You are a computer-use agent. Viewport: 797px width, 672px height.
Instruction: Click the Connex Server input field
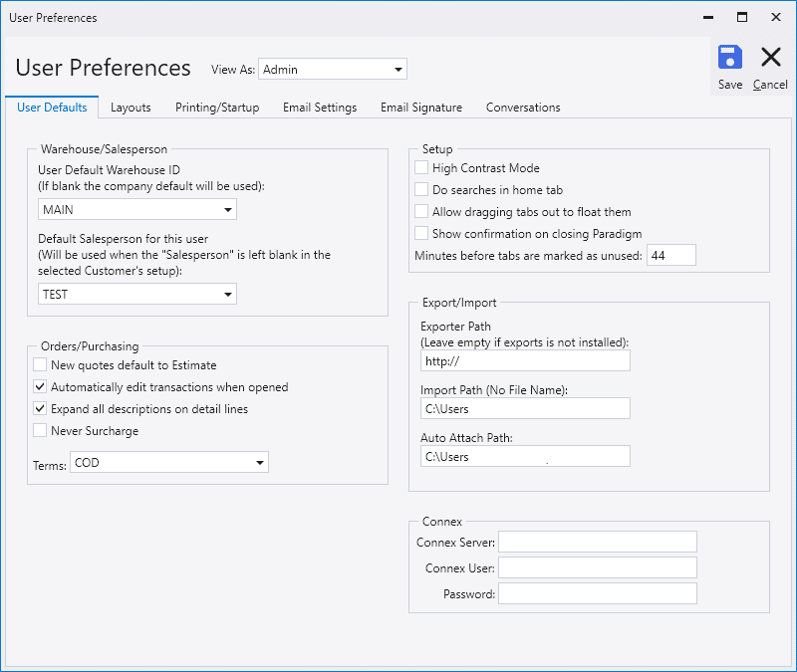click(x=597, y=542)
